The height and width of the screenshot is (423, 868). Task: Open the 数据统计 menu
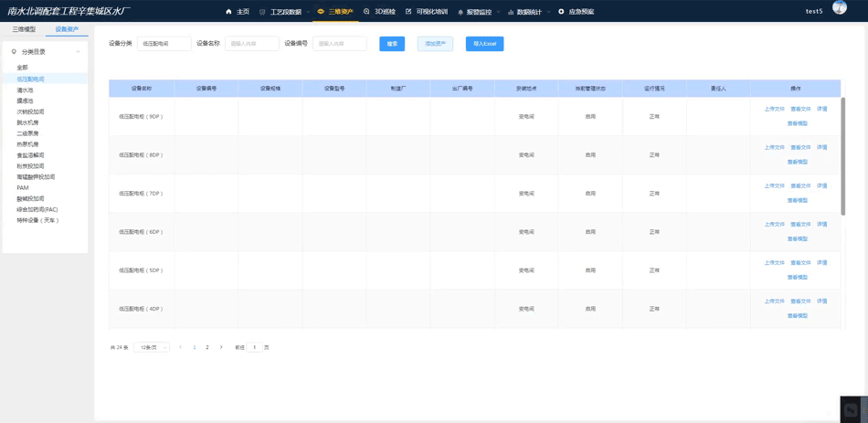(529, 12)
